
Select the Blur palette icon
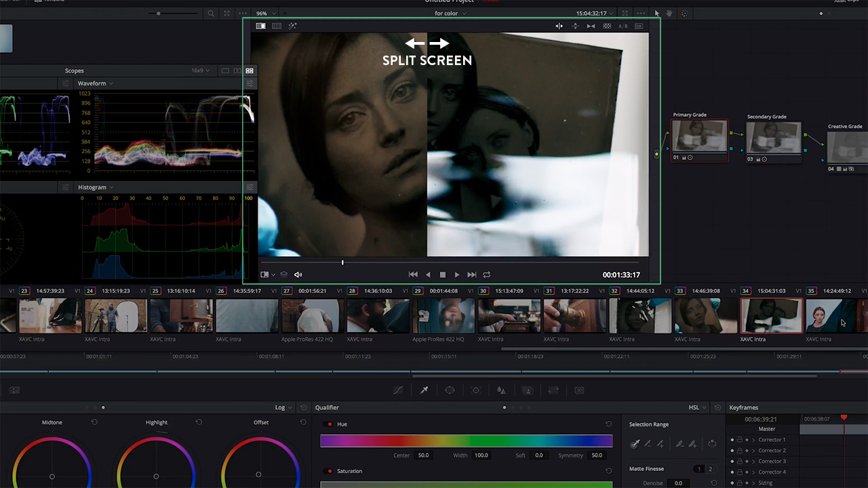pyautogui.click(x=501, y=390)
